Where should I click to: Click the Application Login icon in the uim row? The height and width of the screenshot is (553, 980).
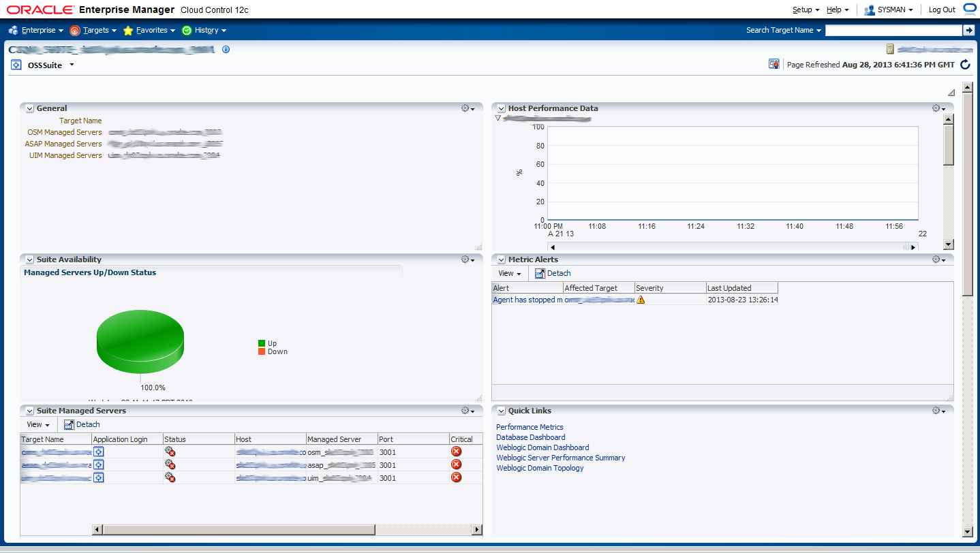(x=98, y=477)
